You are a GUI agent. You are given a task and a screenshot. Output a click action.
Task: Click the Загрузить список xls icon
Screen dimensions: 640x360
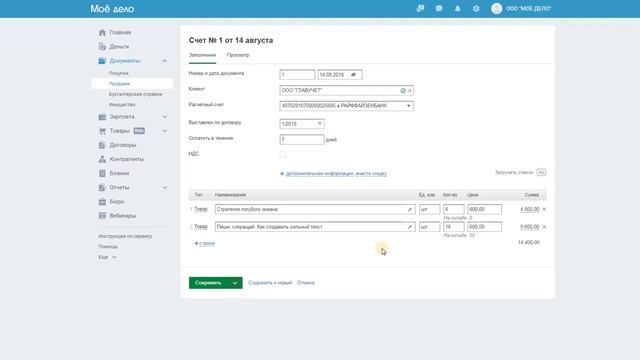(x=541, y=172)
